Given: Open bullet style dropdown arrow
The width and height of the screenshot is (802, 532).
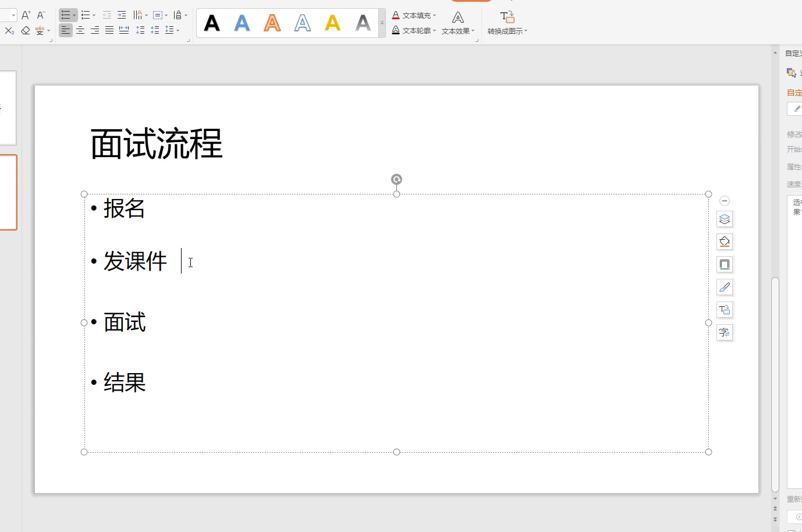Looking at the screenshot, I should (x=74, y=15).
